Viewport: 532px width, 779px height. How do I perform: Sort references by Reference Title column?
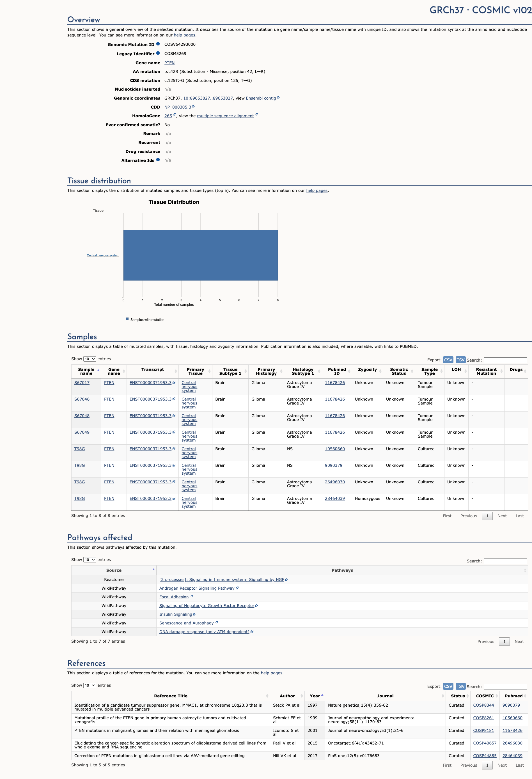click(x=171, y=696)
